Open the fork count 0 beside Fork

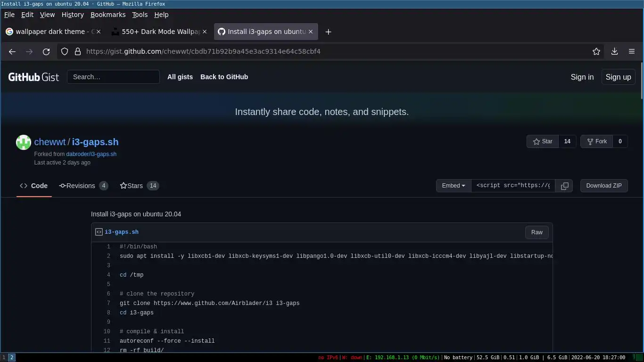coord(620,141)
